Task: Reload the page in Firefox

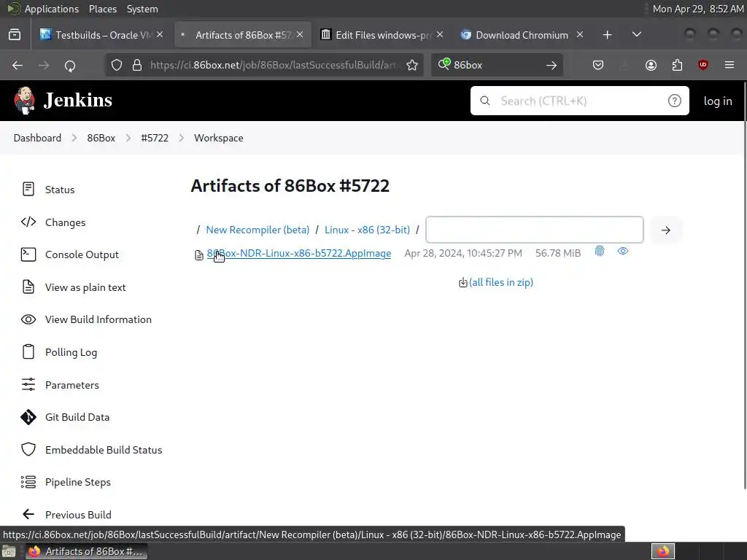Action: [70, 65]
